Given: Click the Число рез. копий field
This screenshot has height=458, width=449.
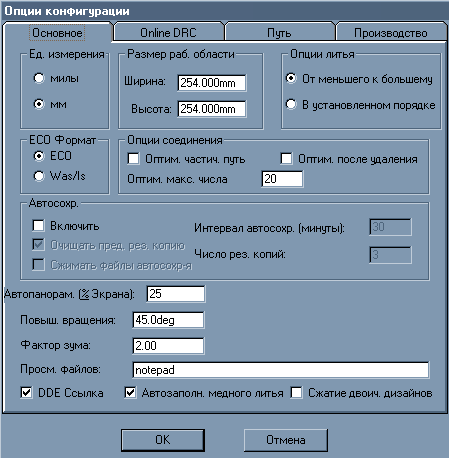Looking at the screenshot, I should [390, 255].
